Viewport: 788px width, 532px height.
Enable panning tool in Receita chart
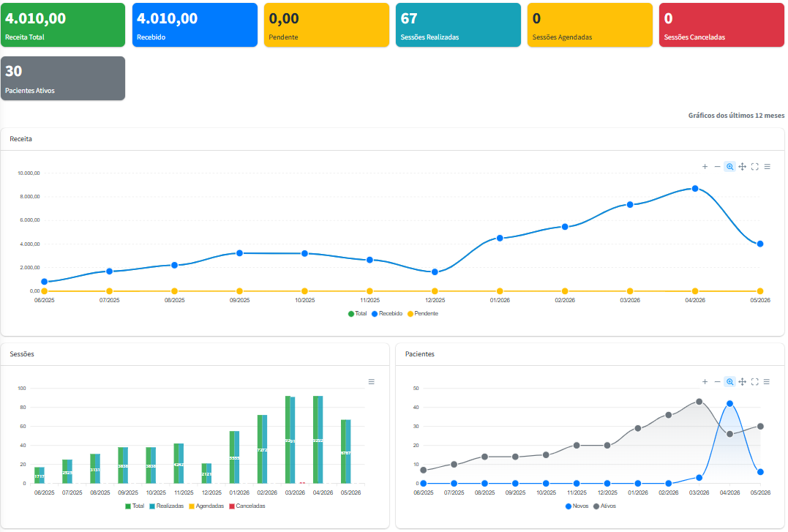(x=742, y=166)
